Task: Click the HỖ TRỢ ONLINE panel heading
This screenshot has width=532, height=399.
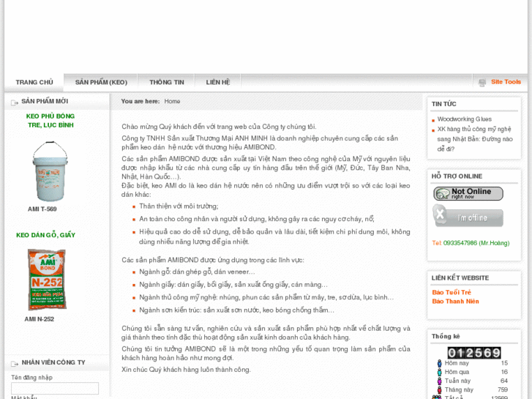Action: 457,176
